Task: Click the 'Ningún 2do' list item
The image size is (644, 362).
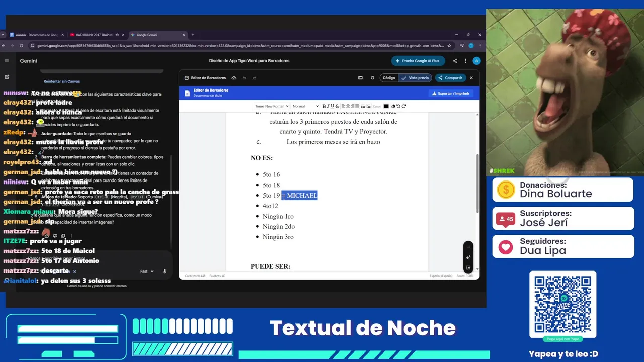Action: point(279,226)
